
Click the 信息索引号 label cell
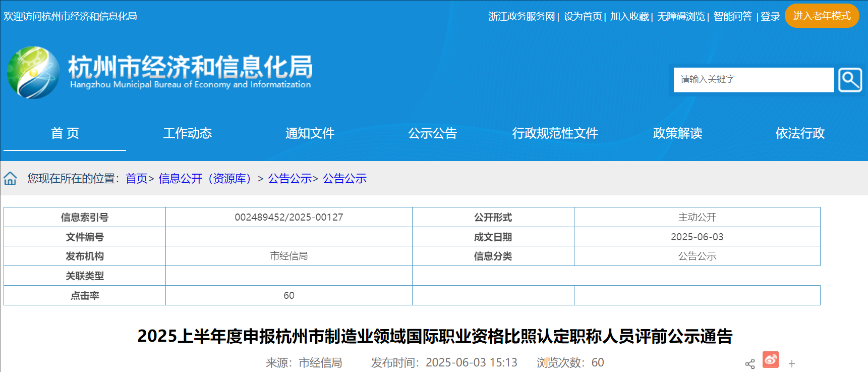pyautogui.click(x=85, y=217)
